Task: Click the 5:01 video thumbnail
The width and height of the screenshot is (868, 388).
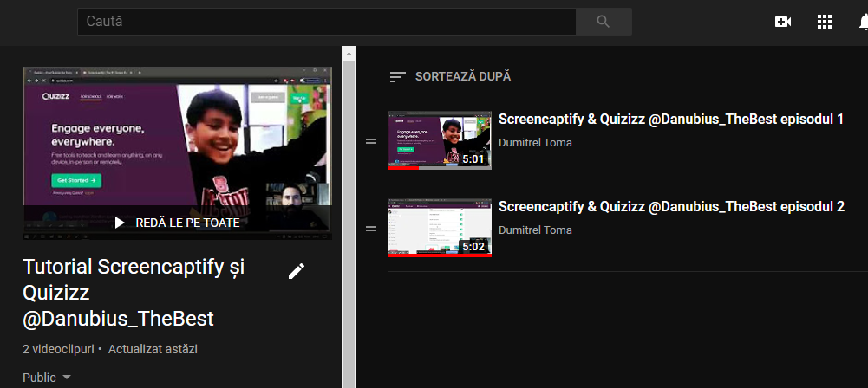Action: [x=439, y=139]
